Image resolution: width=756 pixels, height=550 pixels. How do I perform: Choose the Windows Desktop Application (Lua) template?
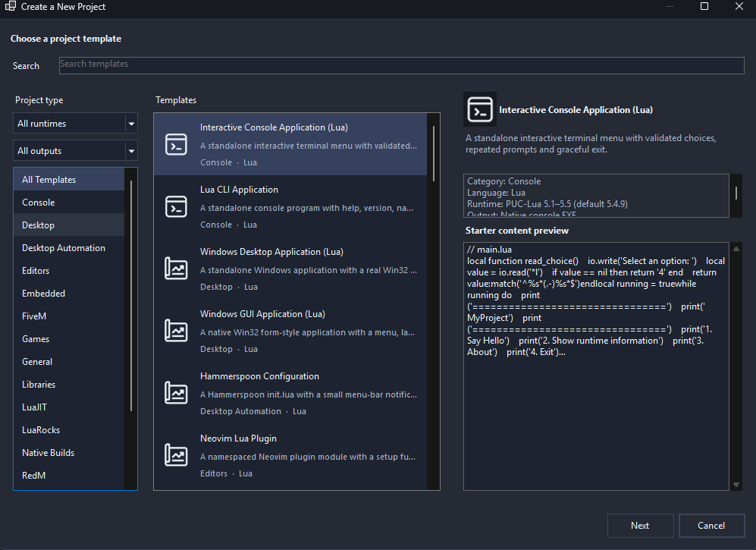[x=290, y=269]
